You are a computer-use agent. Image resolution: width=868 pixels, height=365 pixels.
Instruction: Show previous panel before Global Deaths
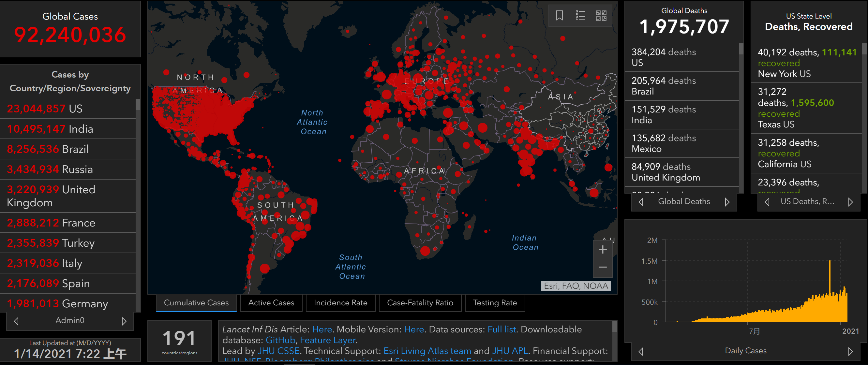point(641,202)
